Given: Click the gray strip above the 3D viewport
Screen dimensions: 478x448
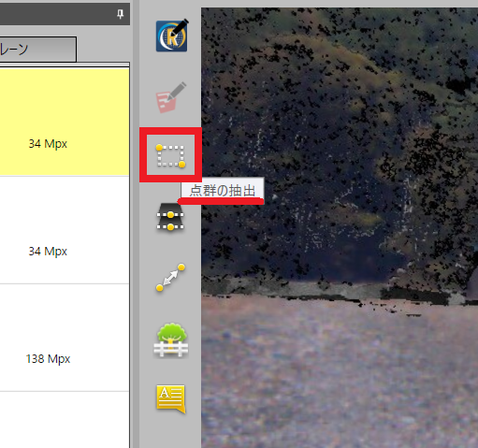Looking at the screenshot, I should coord(340,4).
